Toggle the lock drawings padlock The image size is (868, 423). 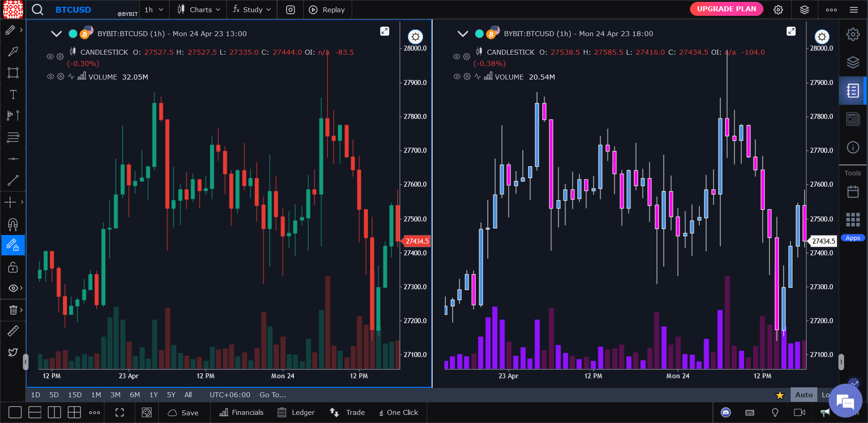13,267
